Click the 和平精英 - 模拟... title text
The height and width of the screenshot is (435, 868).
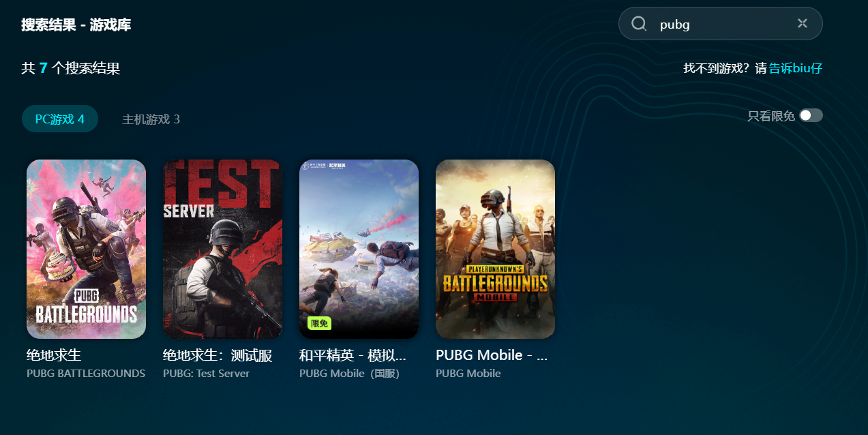pos(353,355)
